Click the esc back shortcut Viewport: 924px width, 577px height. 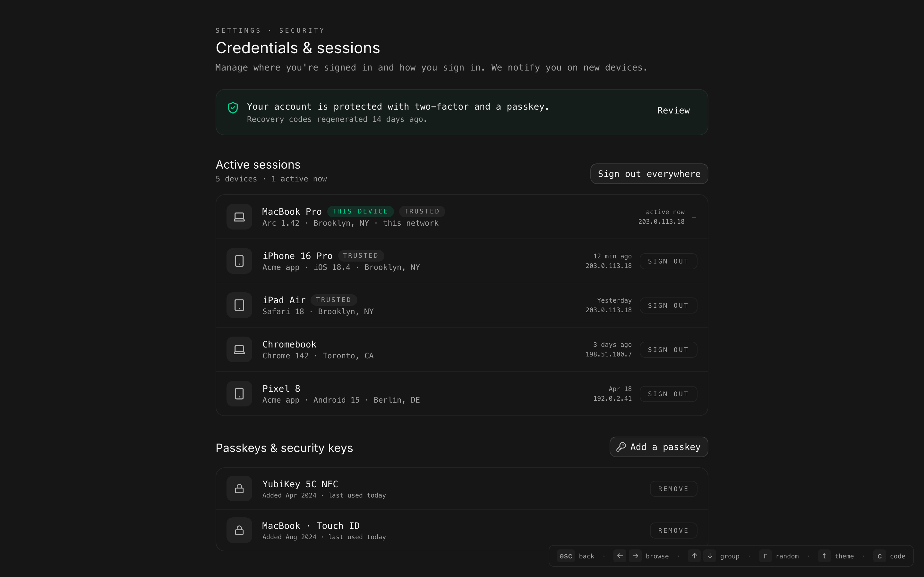point(566,556)
